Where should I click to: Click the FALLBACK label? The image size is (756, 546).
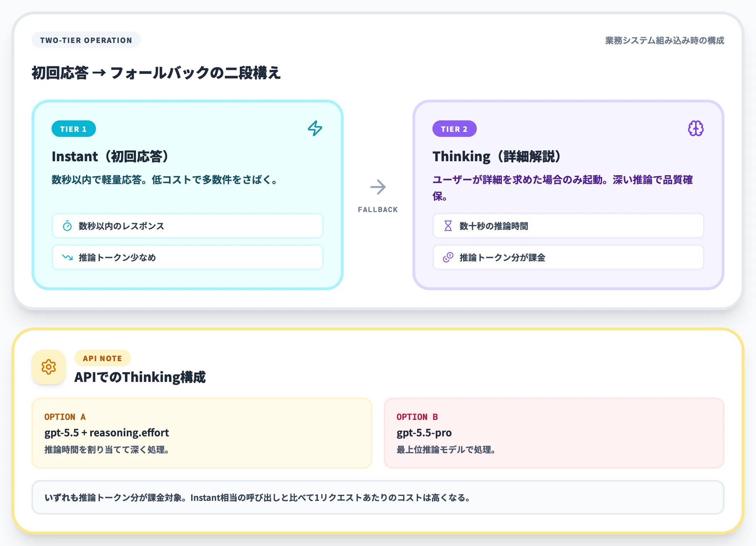point(378,210)
